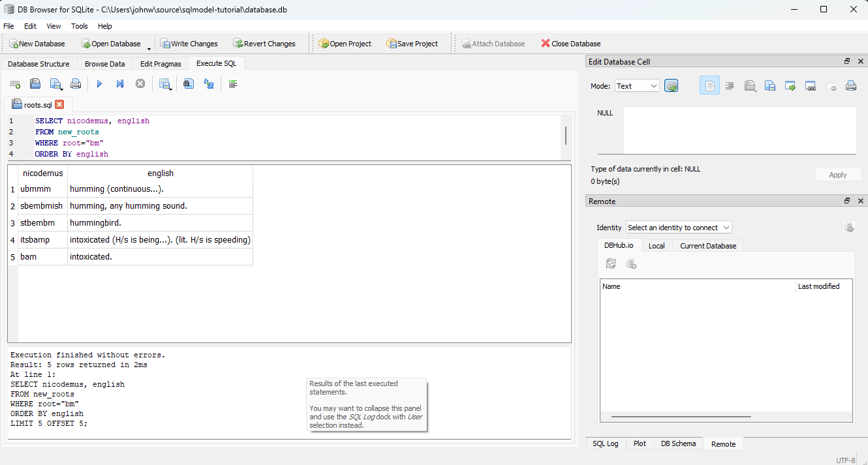Set cell to NULL icon

[831, 85]
